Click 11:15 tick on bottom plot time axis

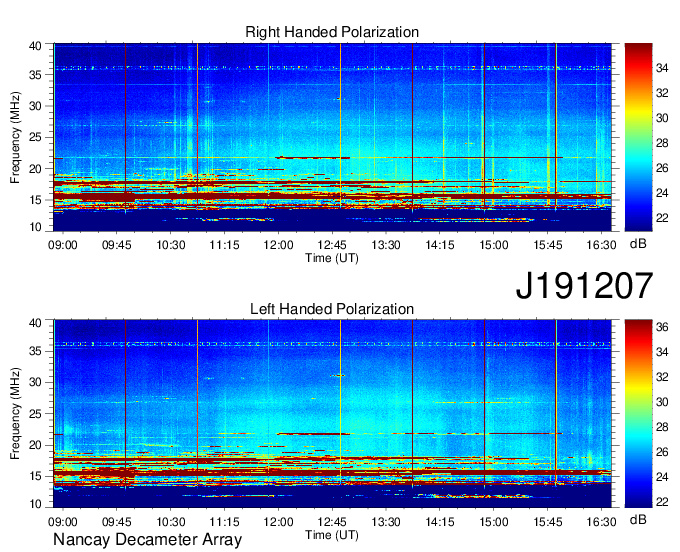(x=224, y=522)
